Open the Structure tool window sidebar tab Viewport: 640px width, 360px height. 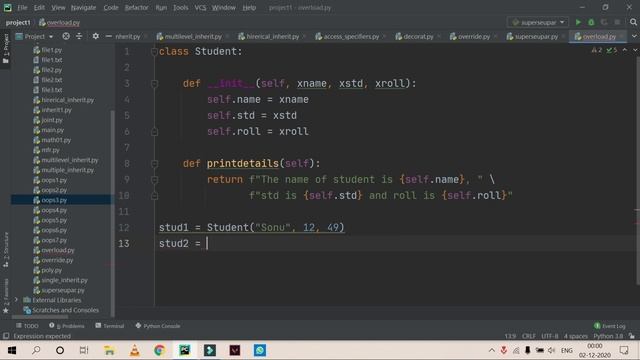pos(6,249)
